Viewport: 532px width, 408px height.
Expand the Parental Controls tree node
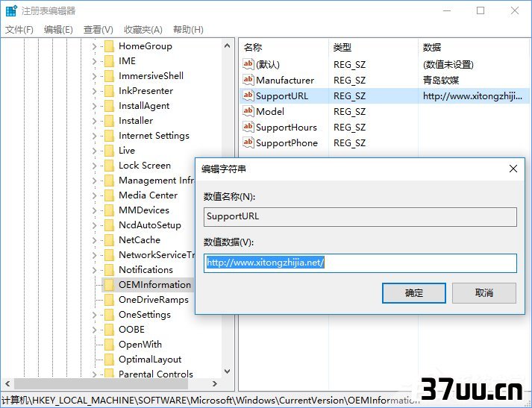tap(95, 374)
